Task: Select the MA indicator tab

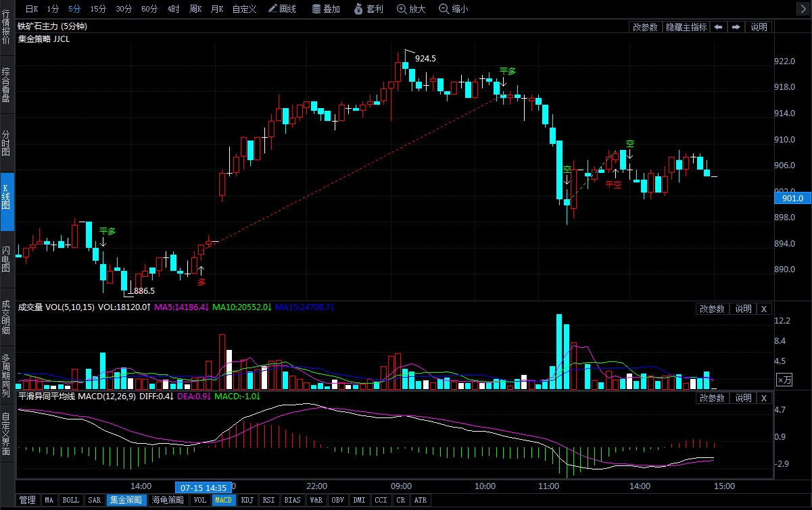Action: [x=49, y=501]
